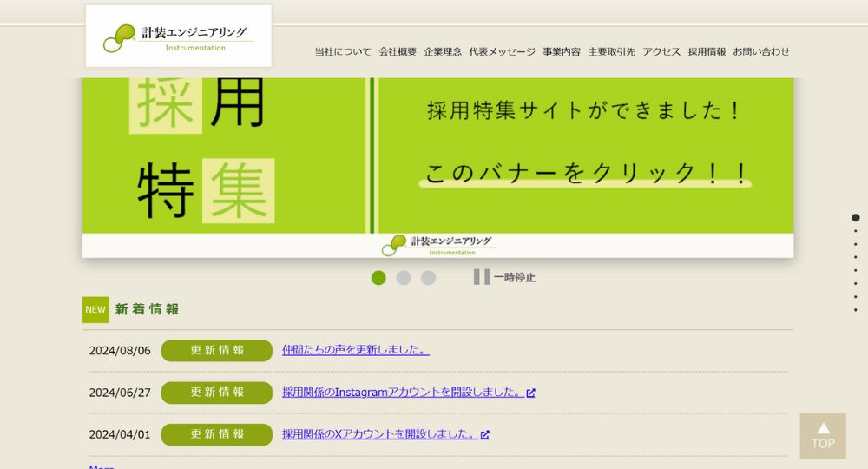The image size is (868, 469).
Task: Click the 更新情報 badge for 2024/04/01
Action: point(216,434)
